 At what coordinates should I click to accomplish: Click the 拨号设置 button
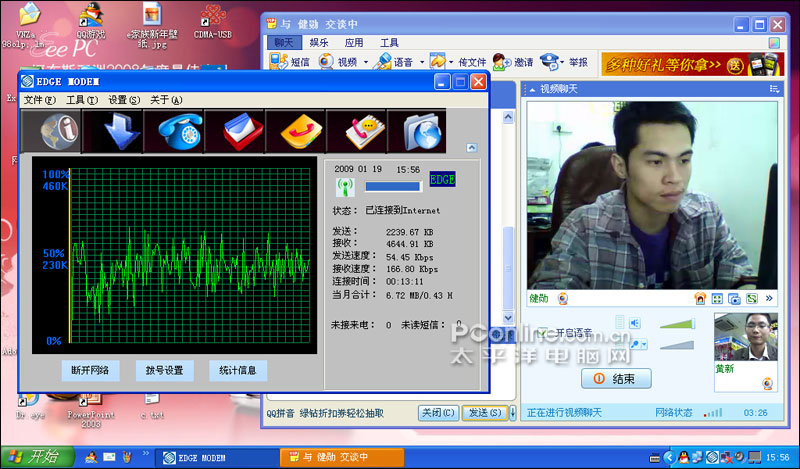coord(164,371)
